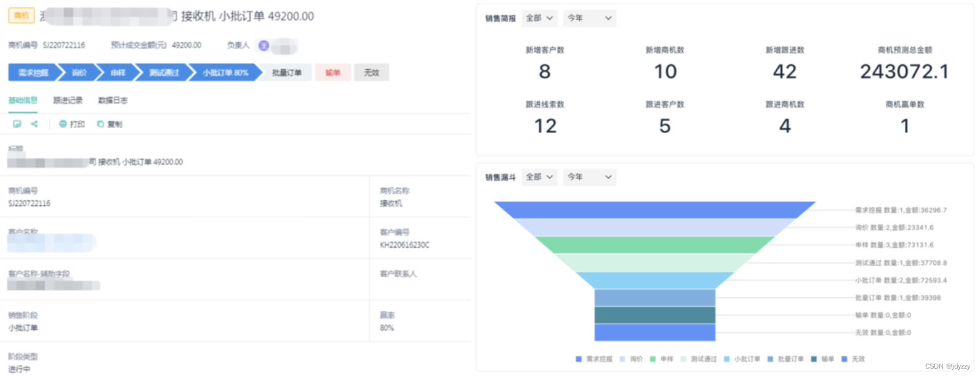980x376 pixels.
Task: Open the 今年 dropdown in 销售漏斗
Action: [x=590, y=177]
